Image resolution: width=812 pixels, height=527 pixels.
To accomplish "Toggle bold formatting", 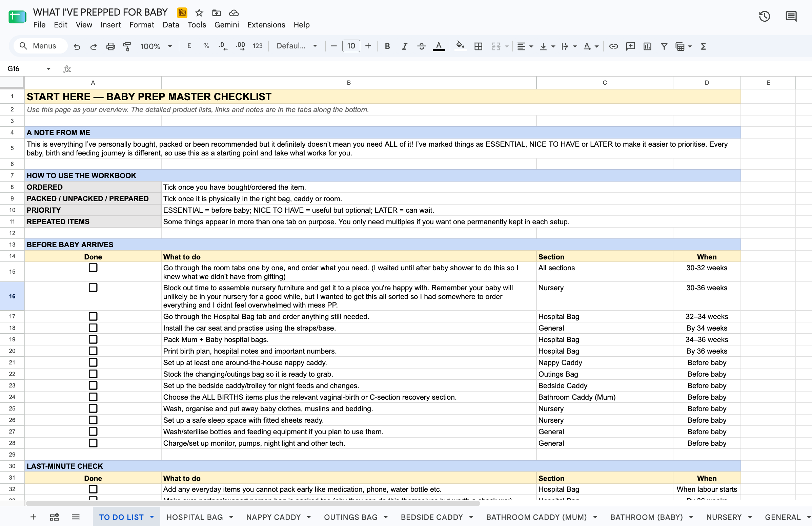I will click(x=387, y=46).
